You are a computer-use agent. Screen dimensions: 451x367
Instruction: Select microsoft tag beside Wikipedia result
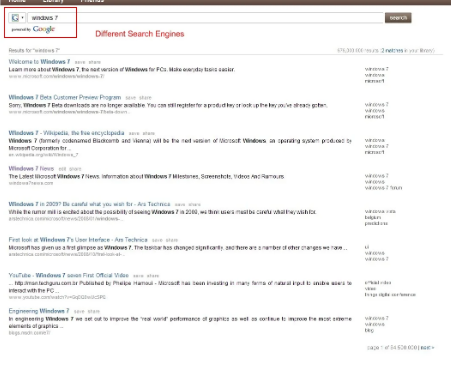(x=374, y=152)
